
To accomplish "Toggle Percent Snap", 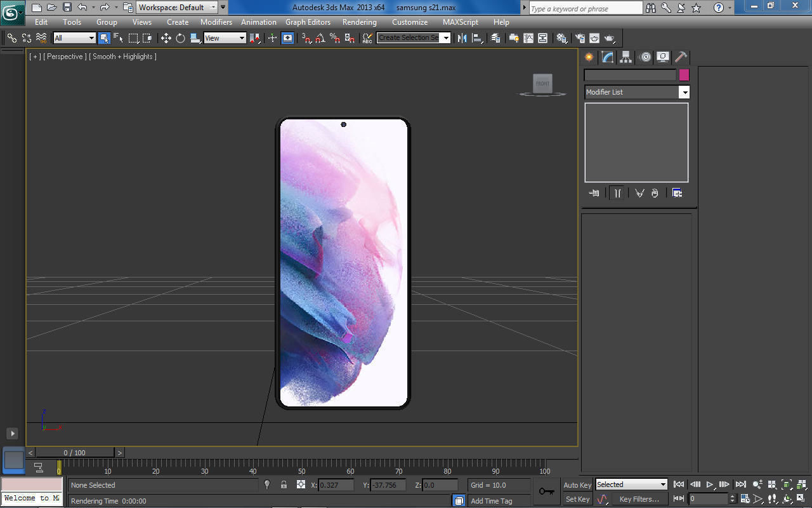I will [335, 38].
